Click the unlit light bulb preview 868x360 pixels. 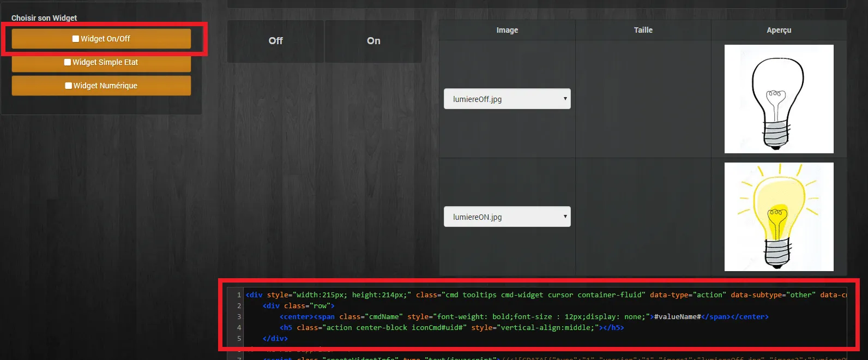point(779,99)
